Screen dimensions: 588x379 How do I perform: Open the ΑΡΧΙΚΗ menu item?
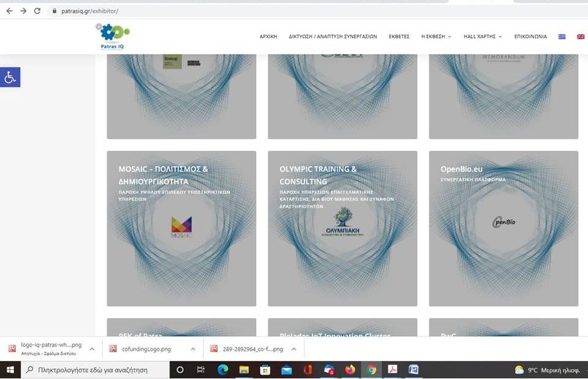[268, 36]
